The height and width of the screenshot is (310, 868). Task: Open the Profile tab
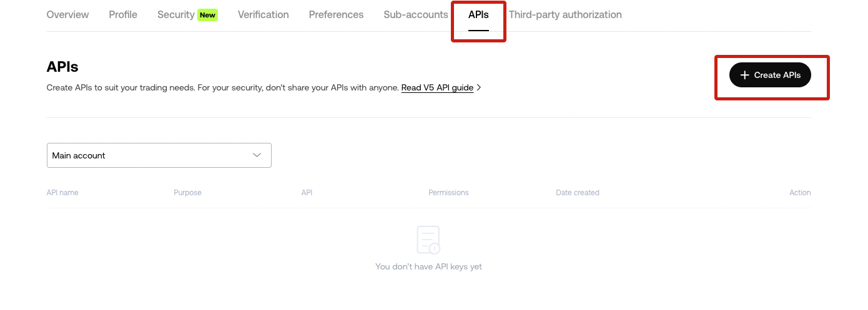coord(123,14)
